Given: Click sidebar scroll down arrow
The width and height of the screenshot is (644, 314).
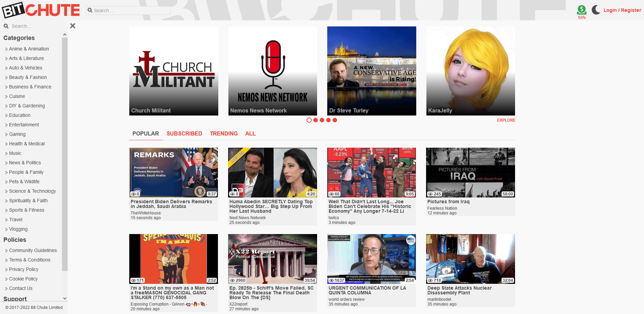Looking at the screenshot, I should click(x=65, y=298).
